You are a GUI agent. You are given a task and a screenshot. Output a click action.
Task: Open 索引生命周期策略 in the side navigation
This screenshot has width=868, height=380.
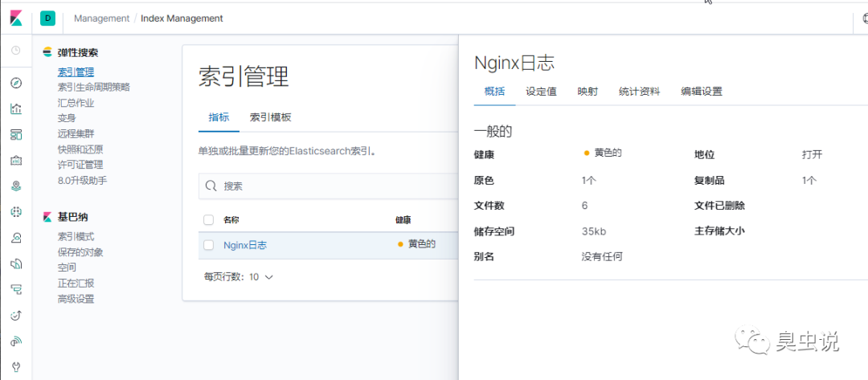[94, 88]
